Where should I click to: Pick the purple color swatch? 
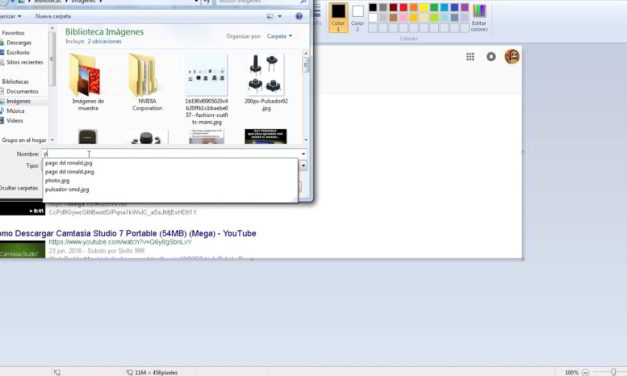click(464, 8)
